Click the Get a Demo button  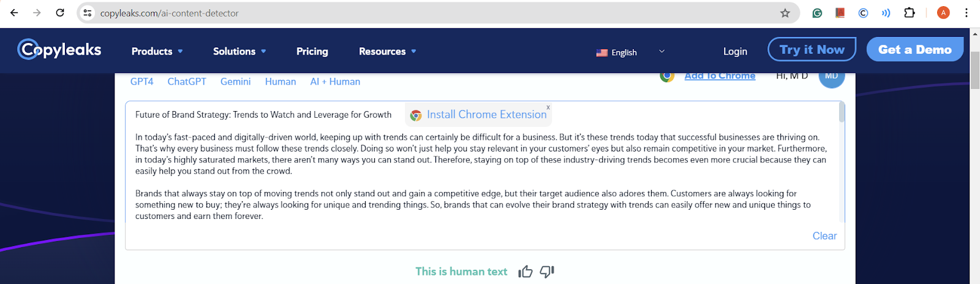coord(915,50)
